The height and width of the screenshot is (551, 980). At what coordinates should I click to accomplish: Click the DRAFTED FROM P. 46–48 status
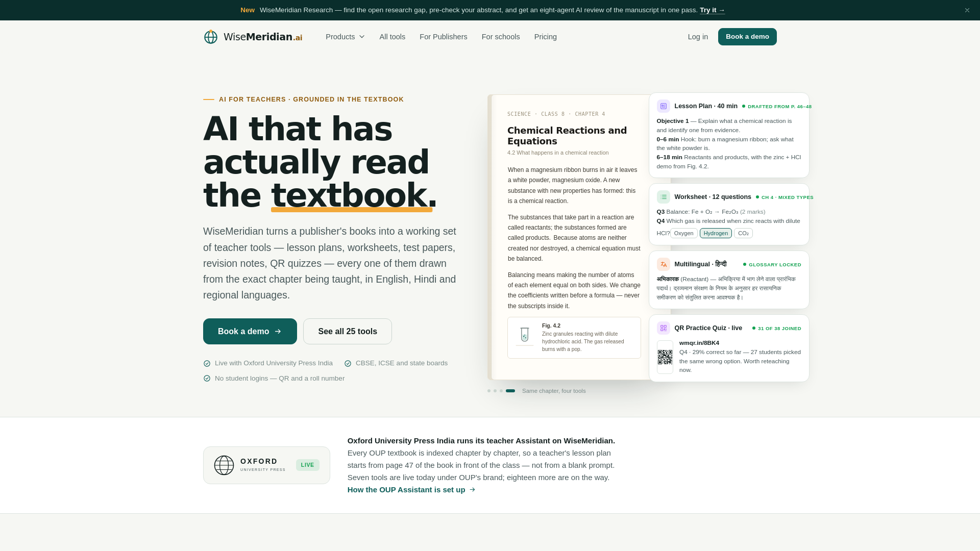coord(777,107)
